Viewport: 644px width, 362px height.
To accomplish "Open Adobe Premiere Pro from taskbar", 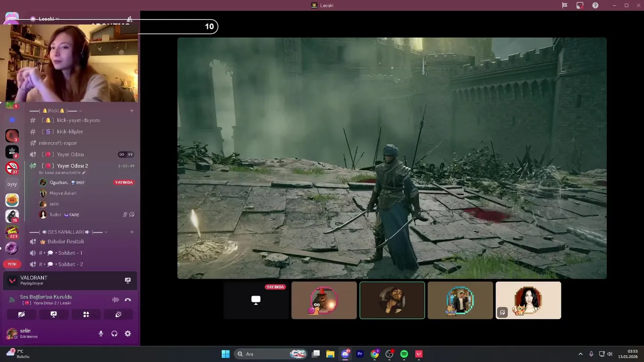I will coord(360,354).
